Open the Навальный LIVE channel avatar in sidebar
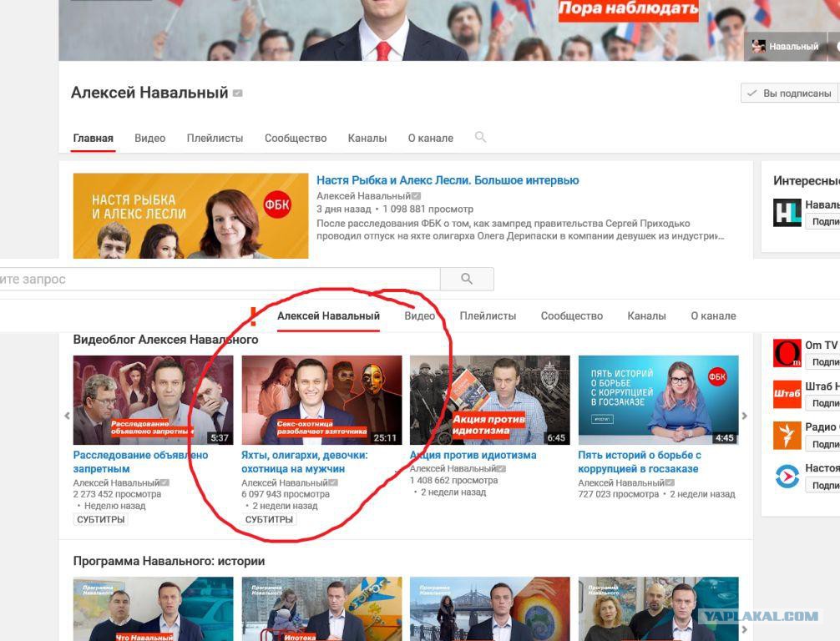Screen dimensions: 840x641 (x=787, y=213)
